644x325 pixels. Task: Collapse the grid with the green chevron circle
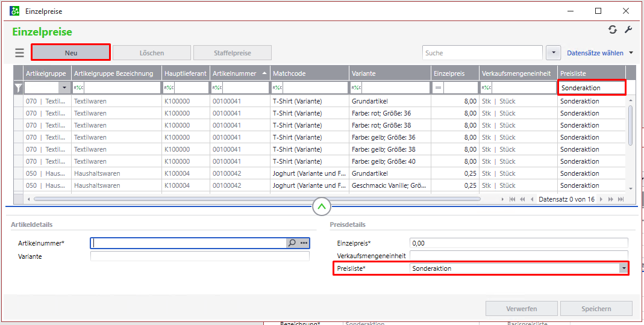(x=322, y=206)
